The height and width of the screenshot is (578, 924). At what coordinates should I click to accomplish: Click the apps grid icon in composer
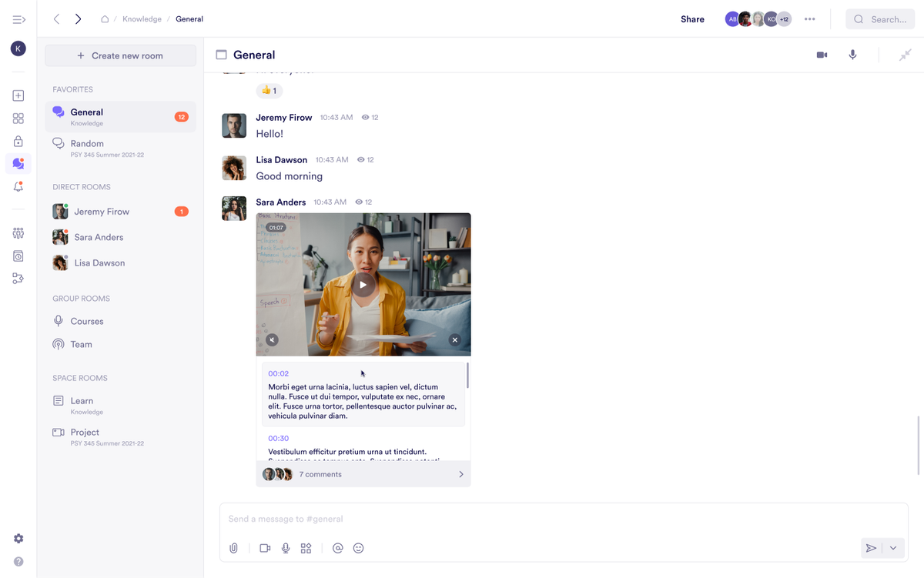tap(306, 548)
